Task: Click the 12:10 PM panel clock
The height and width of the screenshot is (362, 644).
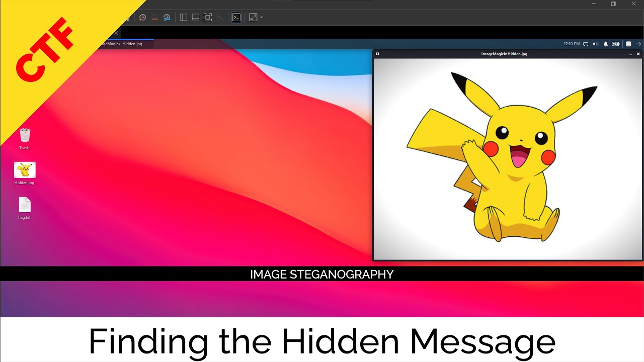Action: 572,44
